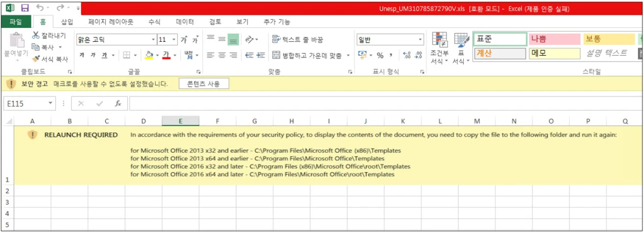Switch to the 수식 (Formulas) tab

click(x=154, y=22)
